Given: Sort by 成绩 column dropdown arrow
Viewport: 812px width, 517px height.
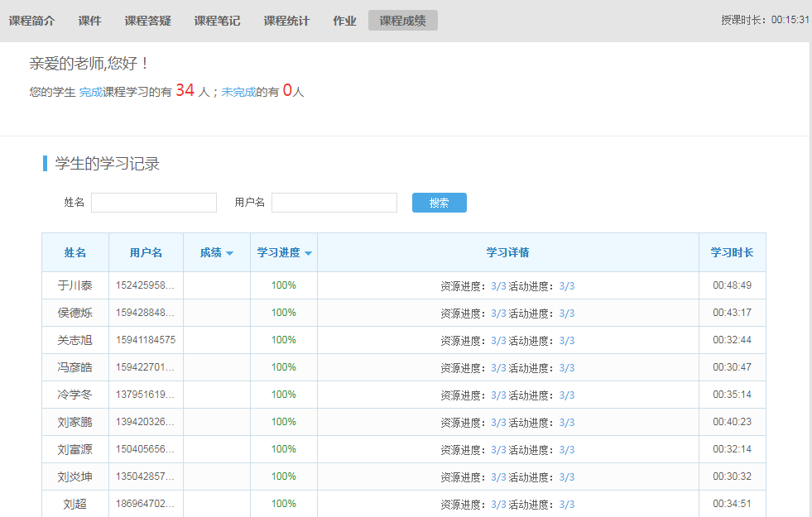Looking at the screenshot, I should [229, 253].
